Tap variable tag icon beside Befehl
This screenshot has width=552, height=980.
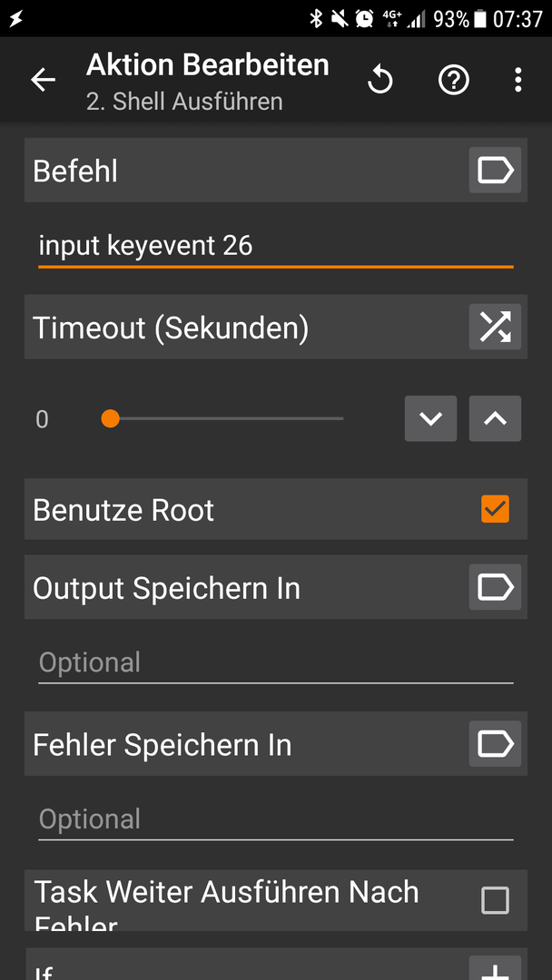tap(495, 170)
